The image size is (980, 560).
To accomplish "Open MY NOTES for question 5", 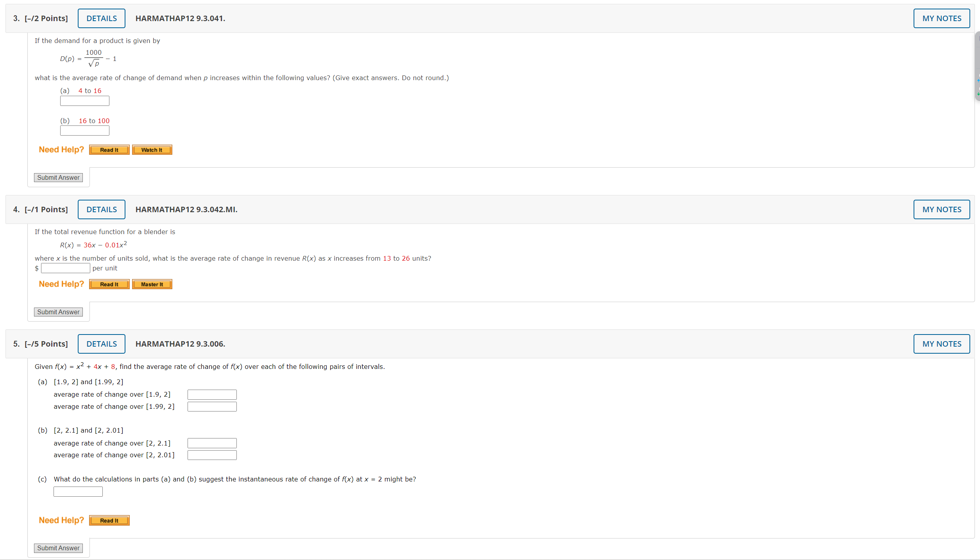I will pos(941,344).
